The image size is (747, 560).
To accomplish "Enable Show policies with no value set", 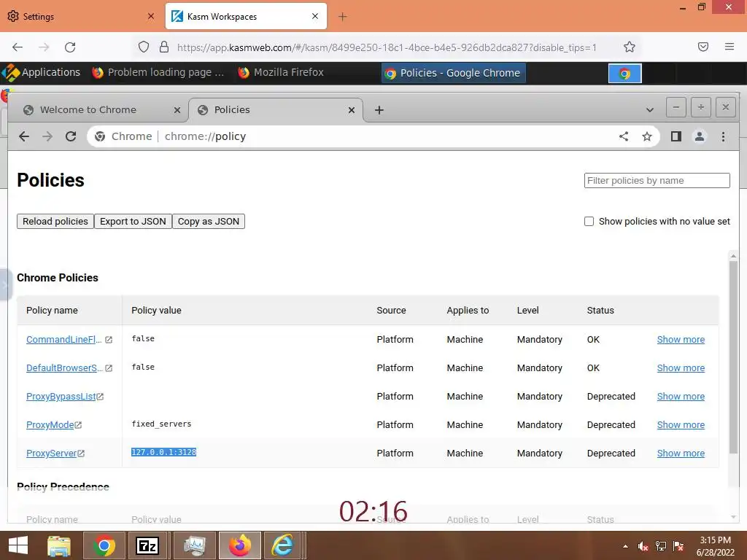I will point(589,222).
